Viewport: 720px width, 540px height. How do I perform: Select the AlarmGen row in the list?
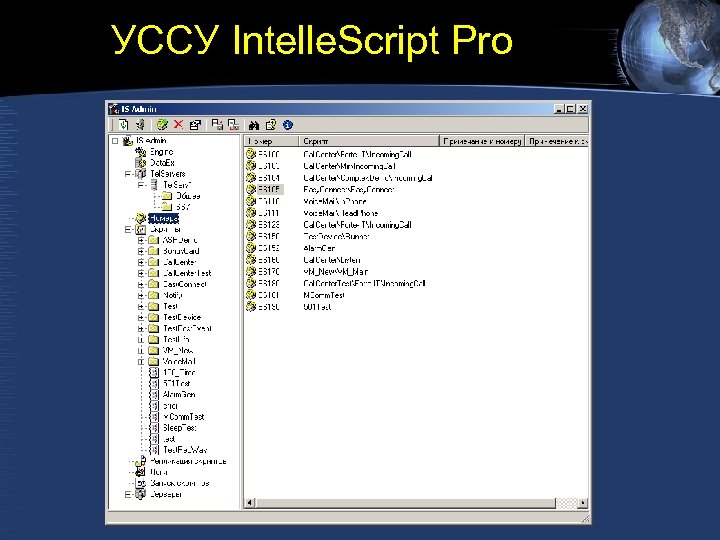319,248
